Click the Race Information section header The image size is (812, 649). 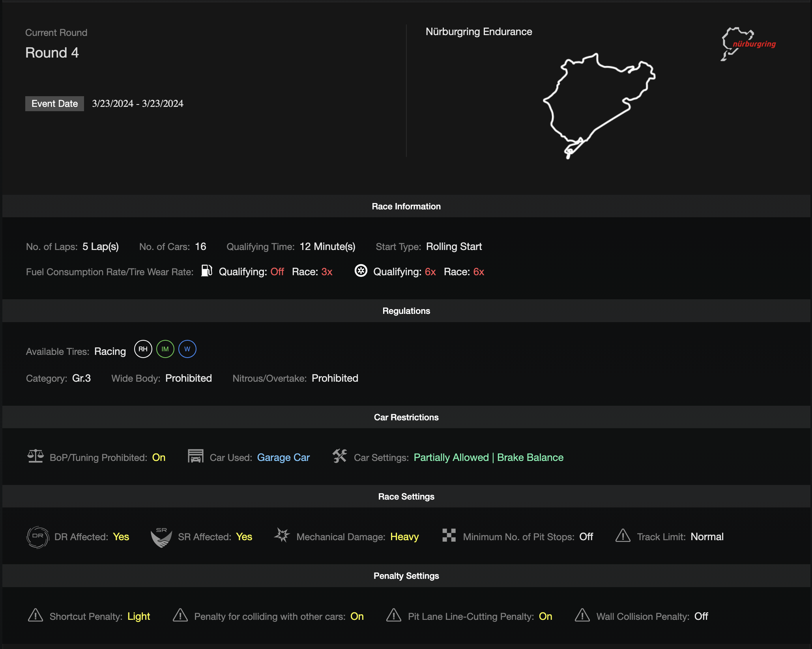coord(406,206)
